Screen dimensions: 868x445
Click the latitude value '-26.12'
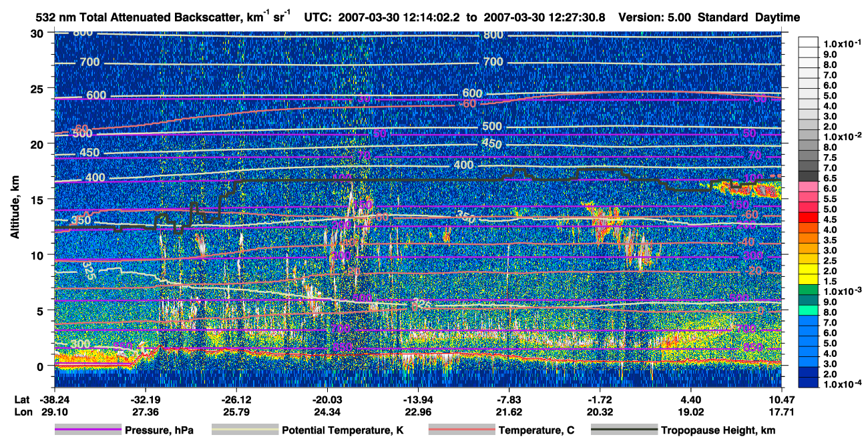[236, 399]
